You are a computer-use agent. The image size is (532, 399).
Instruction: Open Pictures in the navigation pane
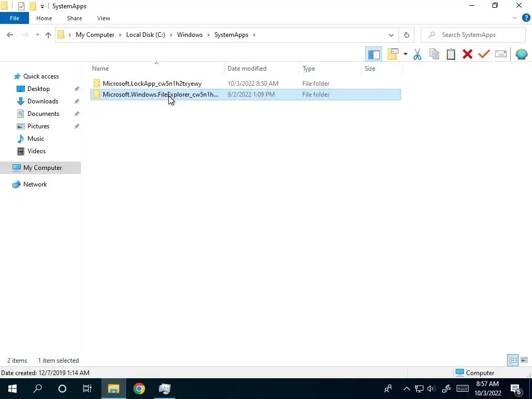pos(38,126)
